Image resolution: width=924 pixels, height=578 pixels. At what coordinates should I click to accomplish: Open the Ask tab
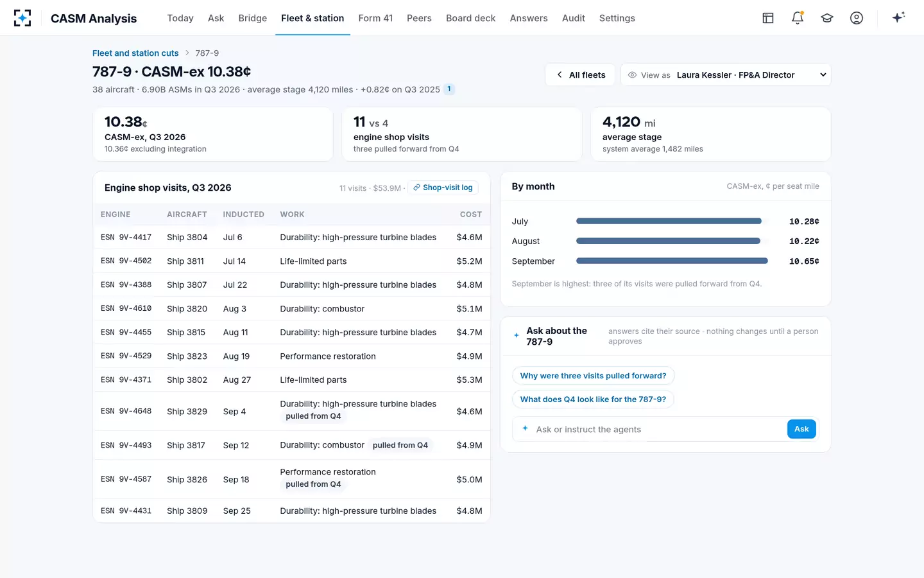point(216,18)
